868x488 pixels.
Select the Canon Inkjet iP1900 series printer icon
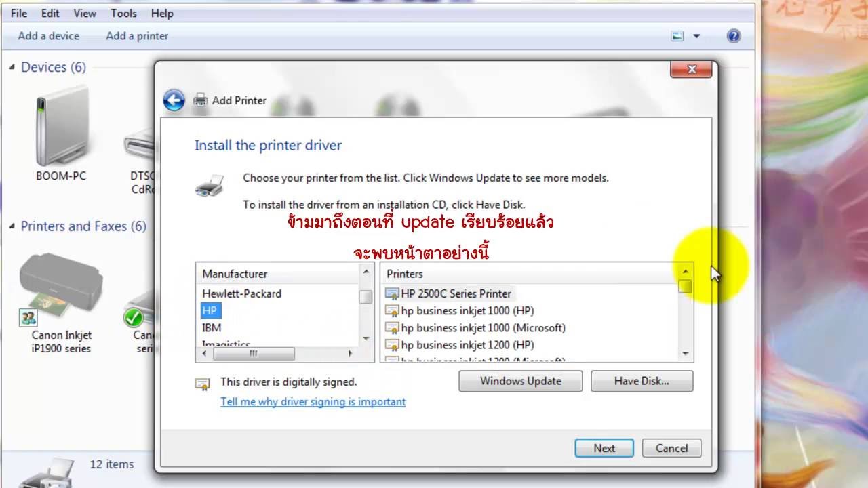click(x=61, y=290)
